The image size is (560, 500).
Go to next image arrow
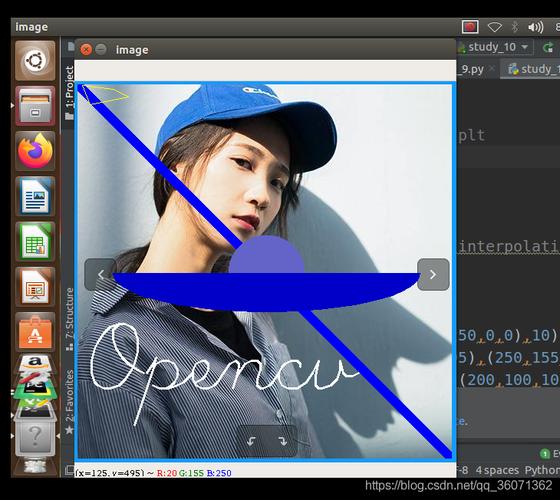433,274
